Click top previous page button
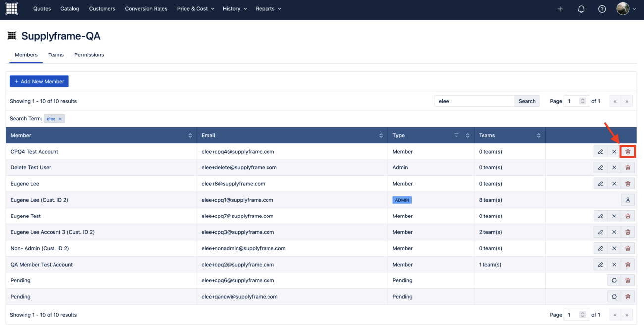 click(x=615, y=101)
